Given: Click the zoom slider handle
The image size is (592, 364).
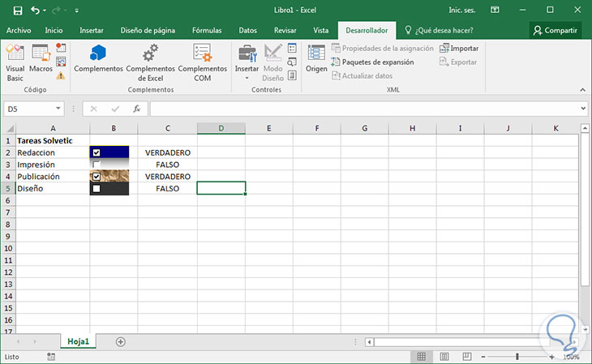Looking at the screenshot, I should tap(517, 357).
